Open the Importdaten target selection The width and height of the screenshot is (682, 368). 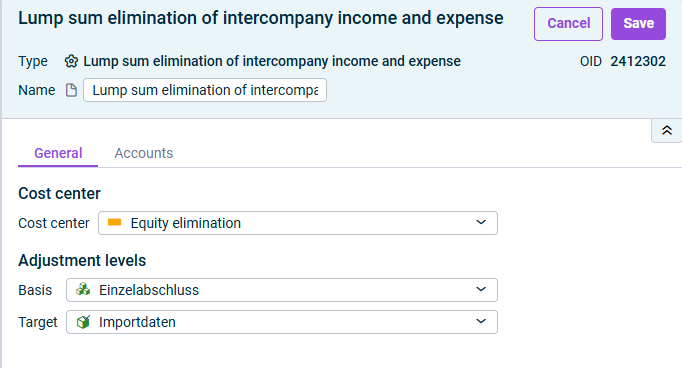(282, 322)
